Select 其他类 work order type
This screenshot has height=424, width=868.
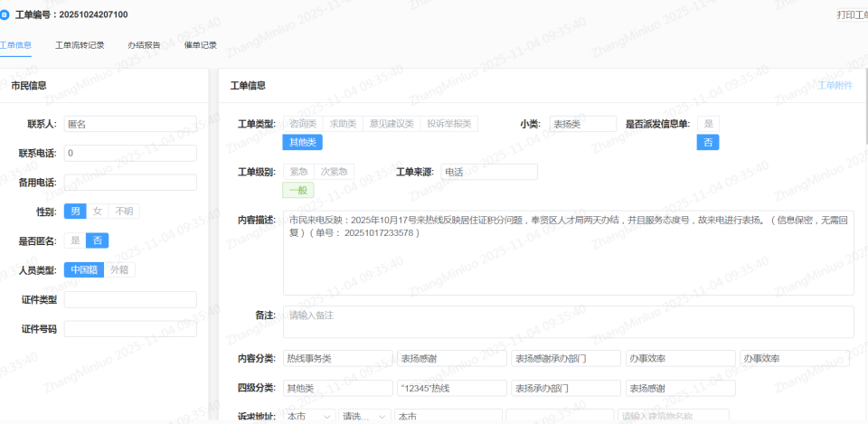[x=302, y=142]
